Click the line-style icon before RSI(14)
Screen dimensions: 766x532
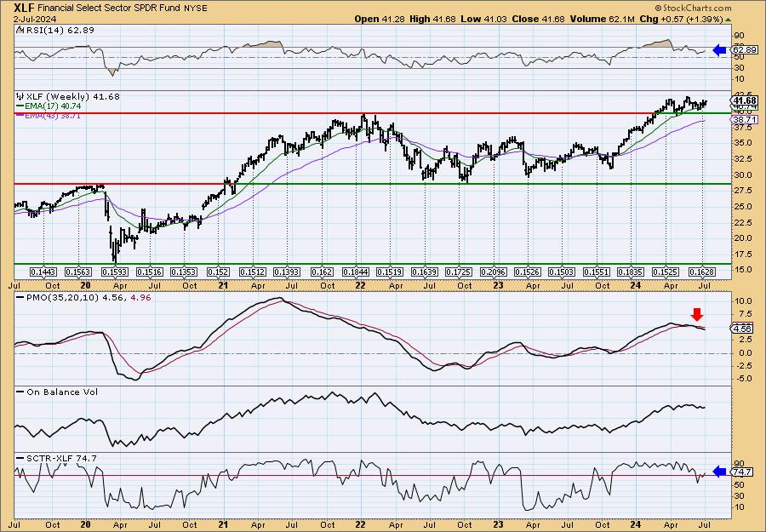click(20, 30)
